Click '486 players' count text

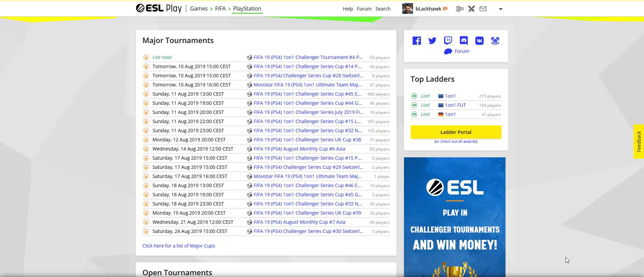pyautogui.click(x=379, y=94)
